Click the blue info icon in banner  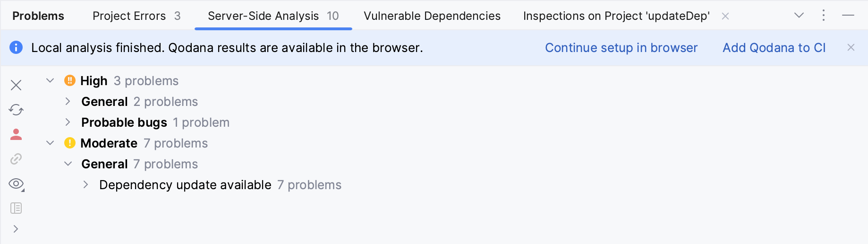(16, 48)
